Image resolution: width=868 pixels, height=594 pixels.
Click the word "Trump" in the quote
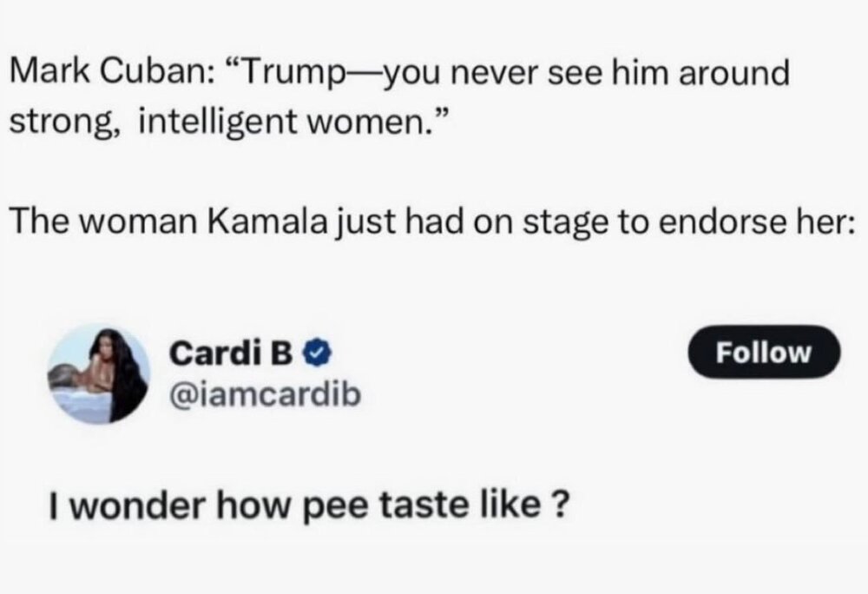tap(291, 74)
